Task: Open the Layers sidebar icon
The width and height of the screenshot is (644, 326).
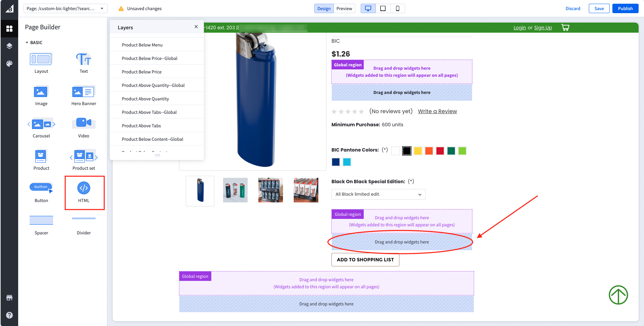Action: [x=9, y=46]
